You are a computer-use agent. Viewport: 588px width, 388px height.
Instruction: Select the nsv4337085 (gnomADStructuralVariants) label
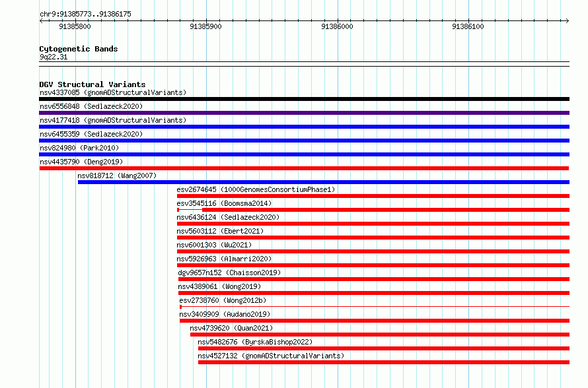click(113, 92)
